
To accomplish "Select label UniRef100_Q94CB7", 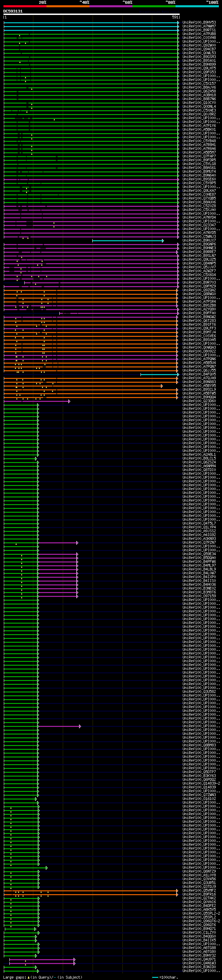I will 199,49.
